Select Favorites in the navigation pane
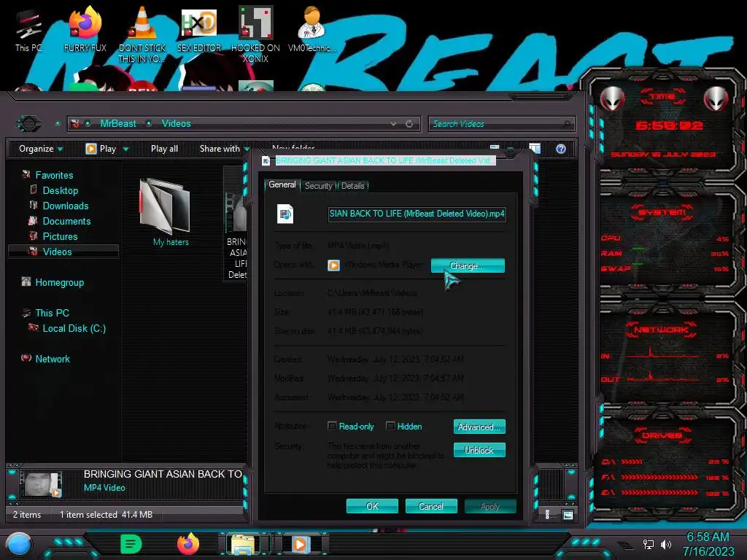Image resolution: width=747 pixels, height=560 pixels. (54, 175)
